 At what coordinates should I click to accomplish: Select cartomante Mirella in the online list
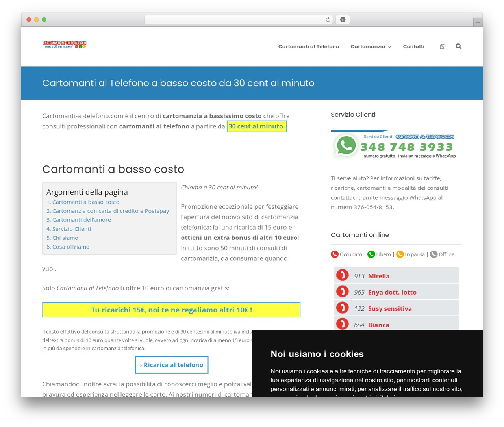pos(379,276)
